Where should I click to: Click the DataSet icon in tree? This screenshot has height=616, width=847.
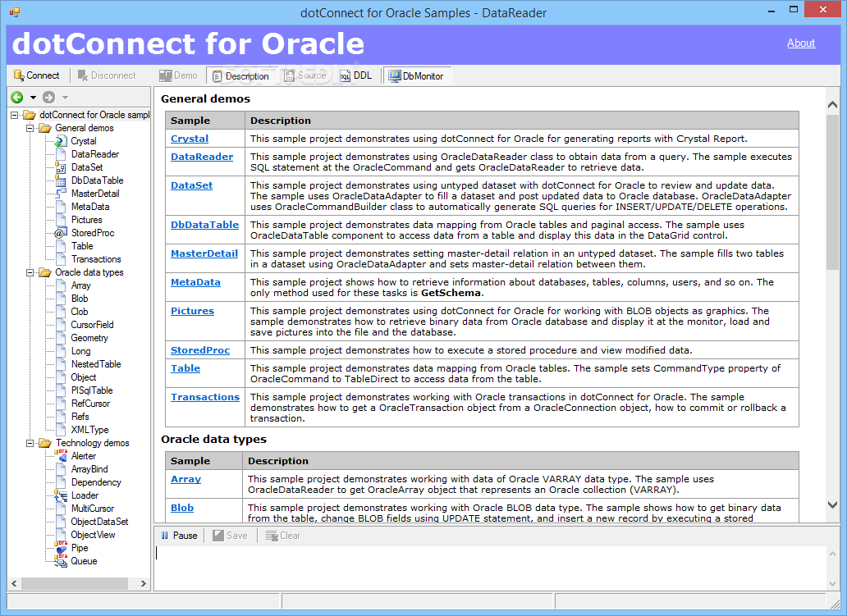pos(61,167)
